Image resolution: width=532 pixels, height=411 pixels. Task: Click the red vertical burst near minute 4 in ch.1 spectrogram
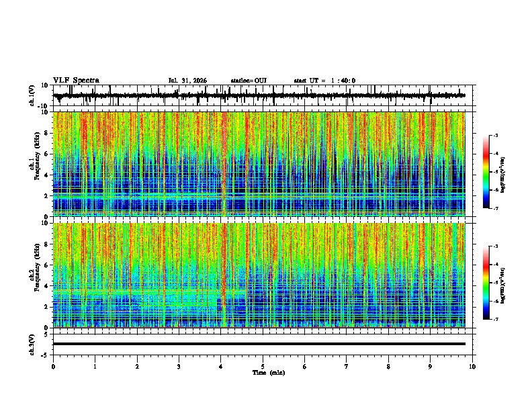click(x=224, y=163)
